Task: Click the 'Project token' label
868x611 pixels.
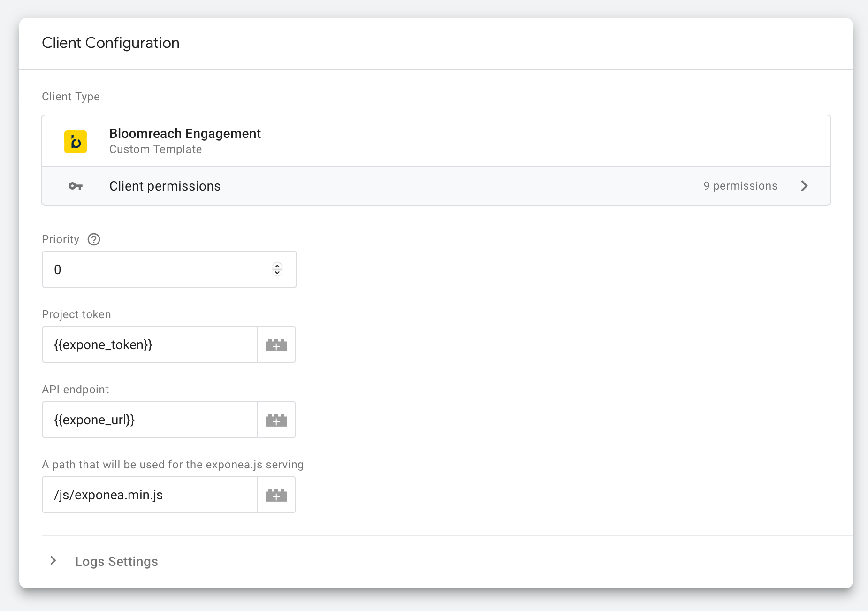Action: click(76, 314)
